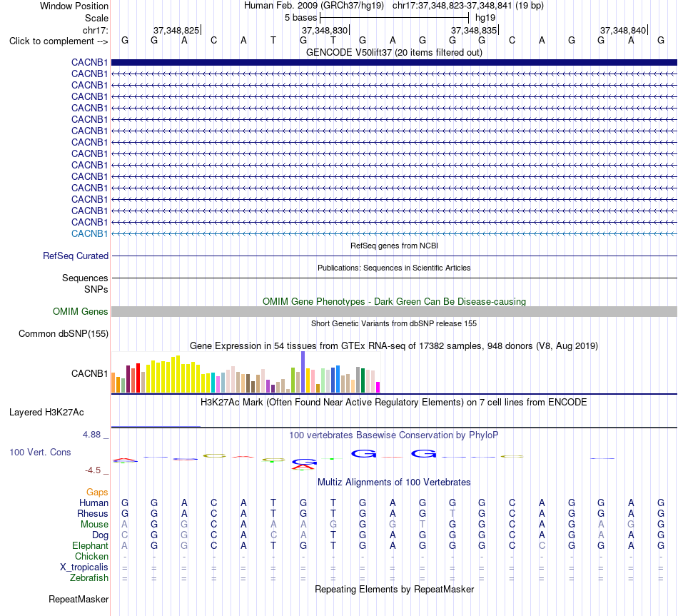678x616 pixels.
Task: Open the GENCODE V50lift37 track title
Action: (x=394, y=52)
